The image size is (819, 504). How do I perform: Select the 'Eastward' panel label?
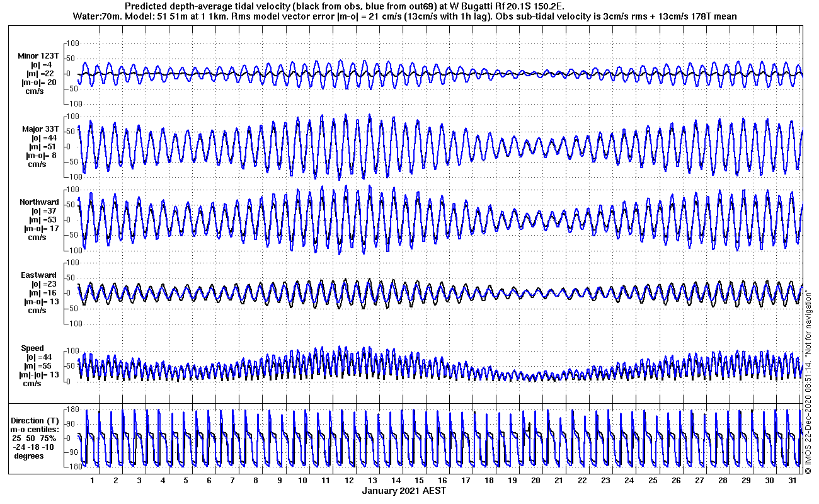pyautogui.click(x=39, y=275)
